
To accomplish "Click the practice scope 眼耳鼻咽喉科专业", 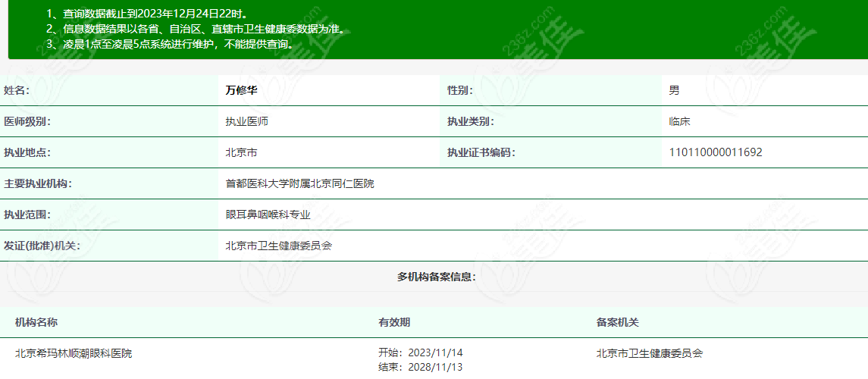I will (268, 215).
